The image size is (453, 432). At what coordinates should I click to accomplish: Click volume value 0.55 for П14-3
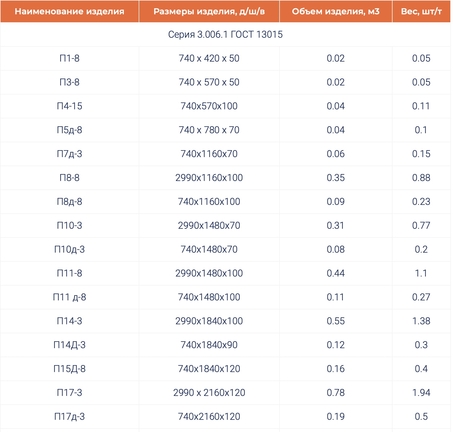(x=336, y=321)
